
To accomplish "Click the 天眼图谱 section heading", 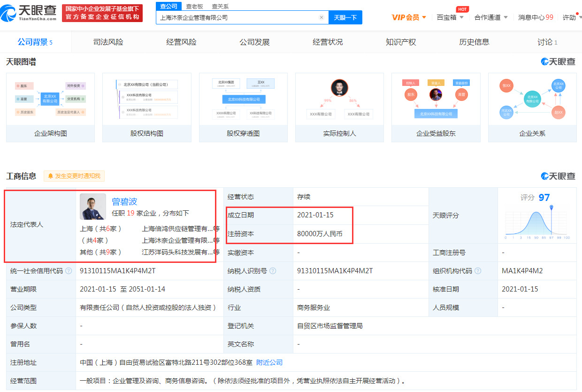I will [x=21, y=61].
